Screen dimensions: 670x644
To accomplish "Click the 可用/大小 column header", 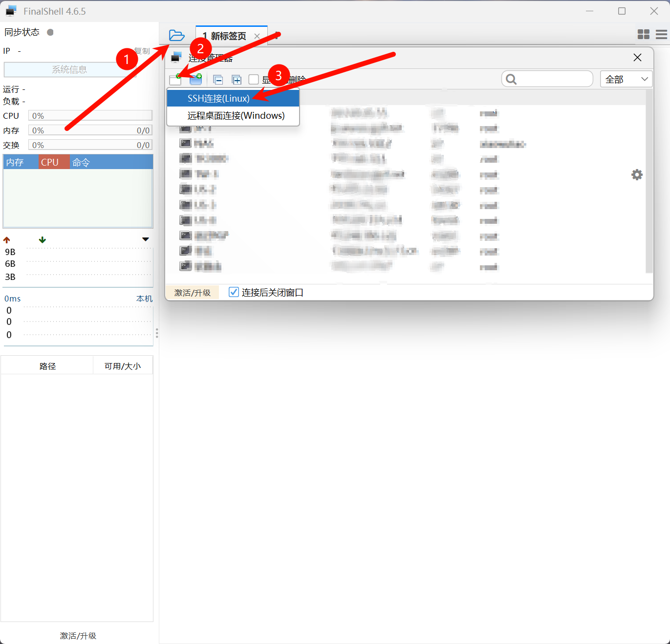I will coord(123,365).
